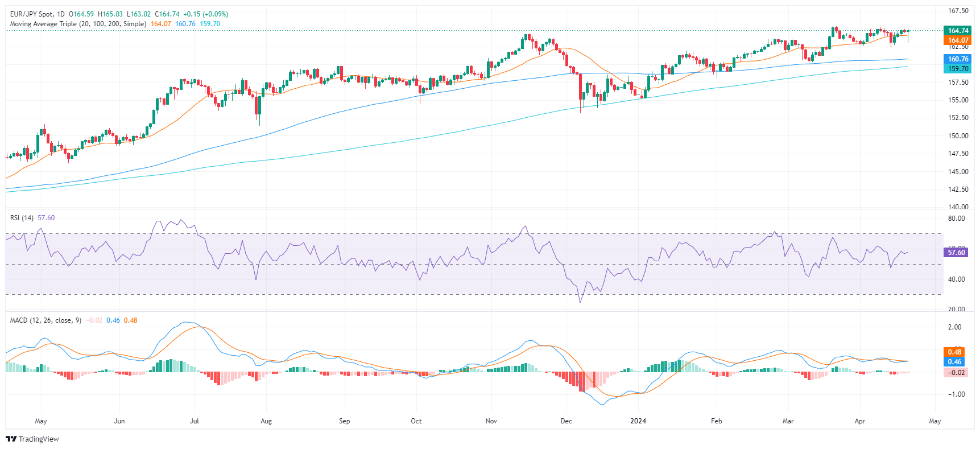Click the Jul label on the time axis
Image resolution: width=980 pixels, height=449 pixels.
point(195,421)
